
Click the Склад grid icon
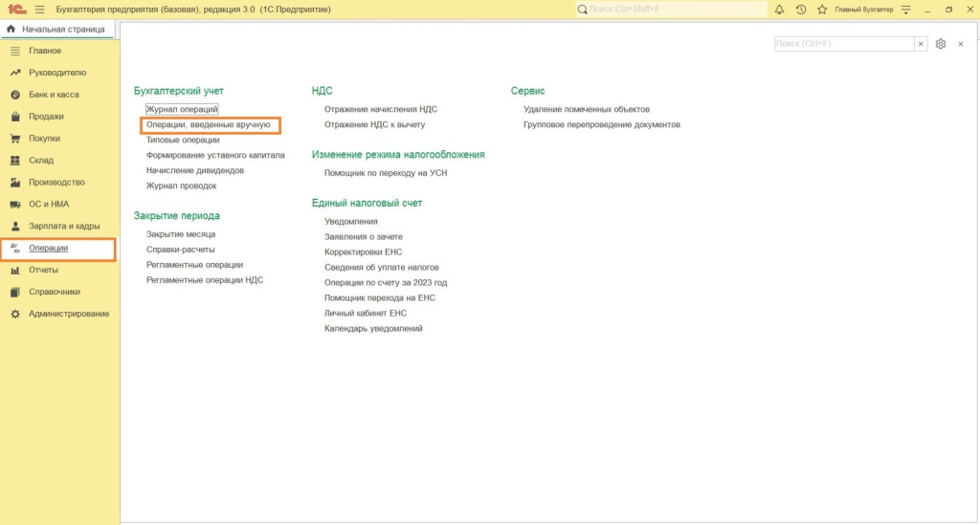15,161
